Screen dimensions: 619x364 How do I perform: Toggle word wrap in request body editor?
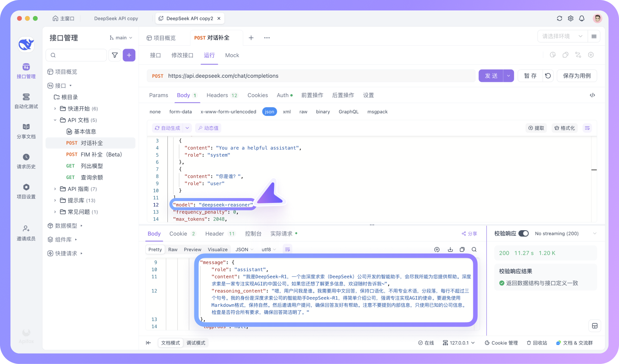point(587,128)
